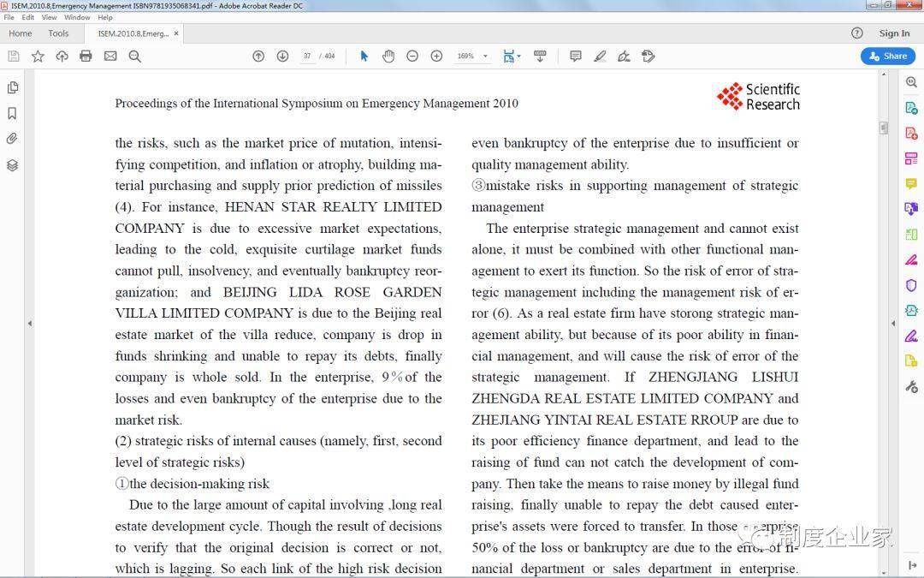The width and height of the screenshot is (924, 578).
Task: Open the Edit menu
Action: click(x=27, y=18)
